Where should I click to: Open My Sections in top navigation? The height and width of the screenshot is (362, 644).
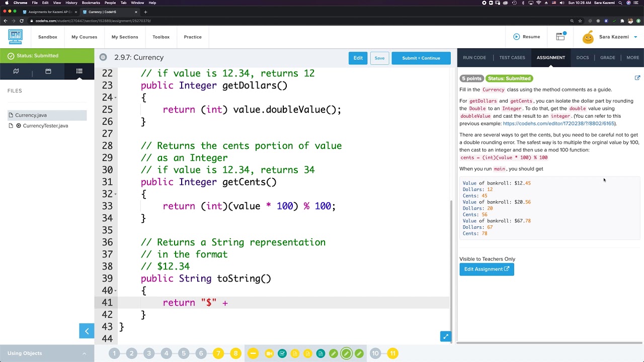[x=125, y=37]
